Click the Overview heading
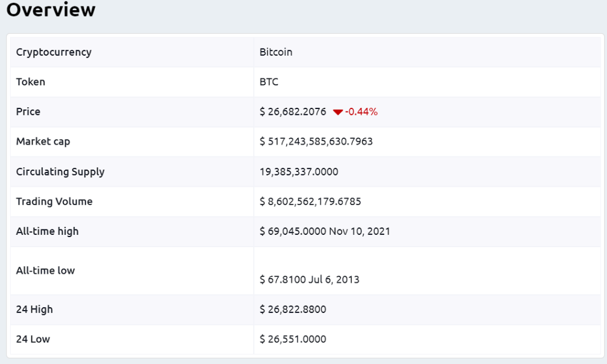The width and height of the screenshot is (607, 364). pos(51,10)
